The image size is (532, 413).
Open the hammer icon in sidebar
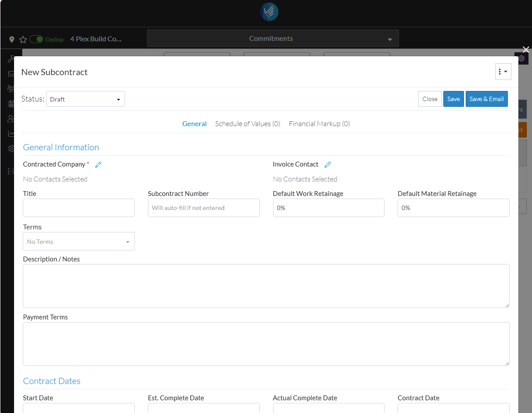[x=11, y=59]
